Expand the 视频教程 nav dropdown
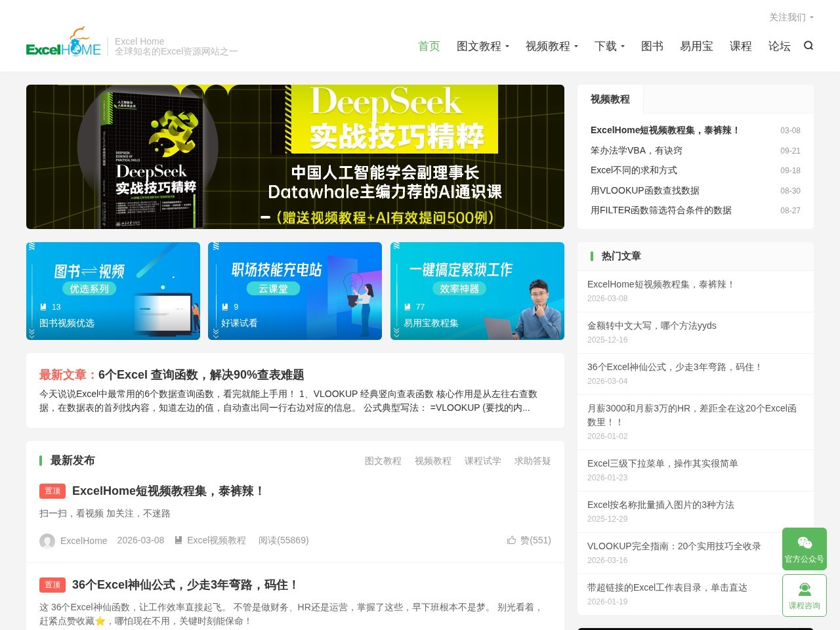Viewport: 840px width, 630px height. click(x=552, y=46)
